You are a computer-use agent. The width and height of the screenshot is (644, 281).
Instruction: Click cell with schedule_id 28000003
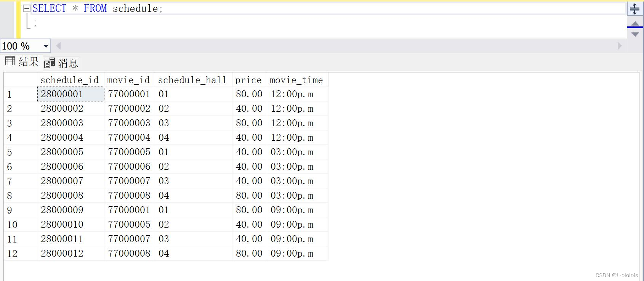(70, 123)
